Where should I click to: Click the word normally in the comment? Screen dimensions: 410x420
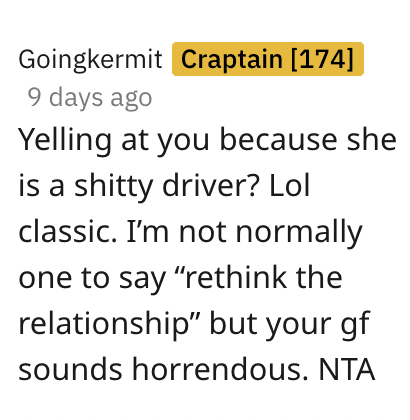pos(299,233)
